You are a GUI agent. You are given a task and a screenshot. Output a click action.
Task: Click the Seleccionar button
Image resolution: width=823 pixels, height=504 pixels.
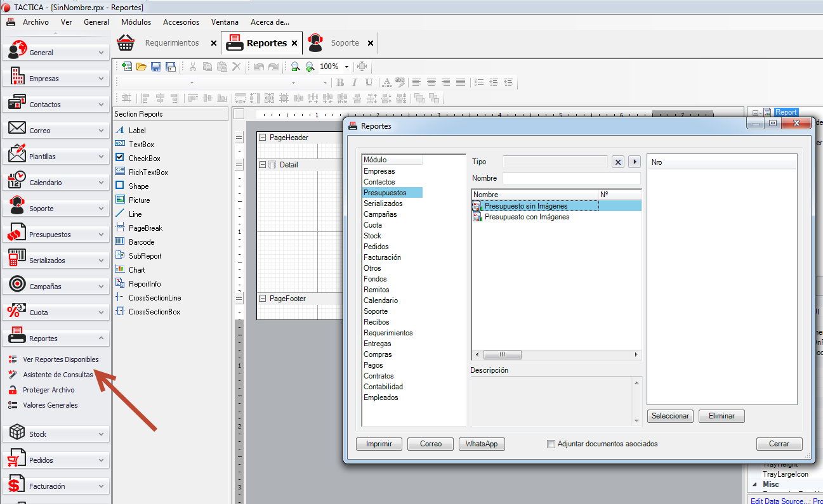[670, 416]
